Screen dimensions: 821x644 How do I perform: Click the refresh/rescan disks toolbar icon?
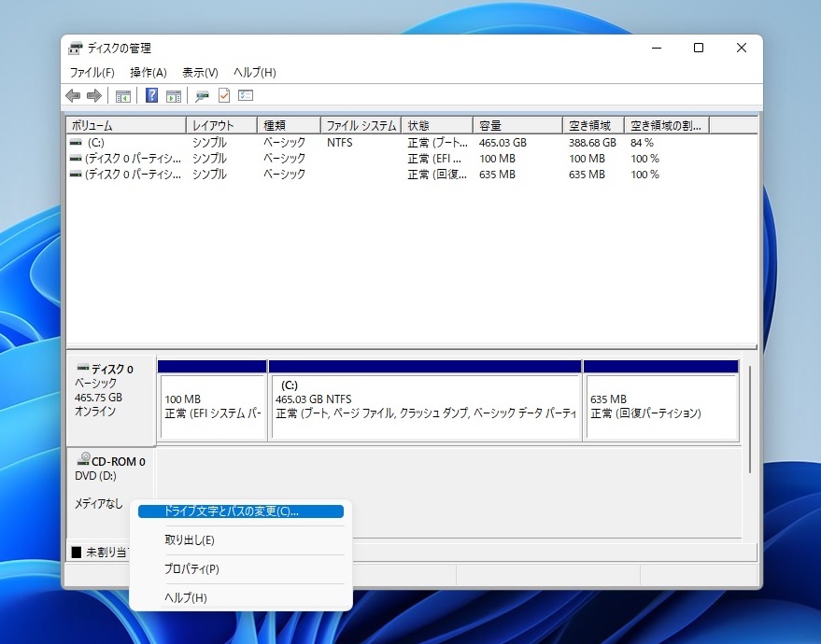point(202,96)
